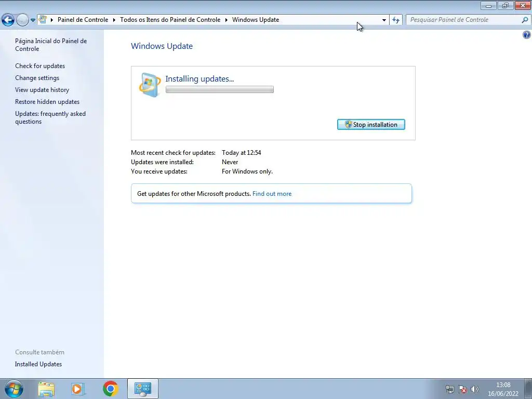Click the Installing updates... heading

[199, 79]
